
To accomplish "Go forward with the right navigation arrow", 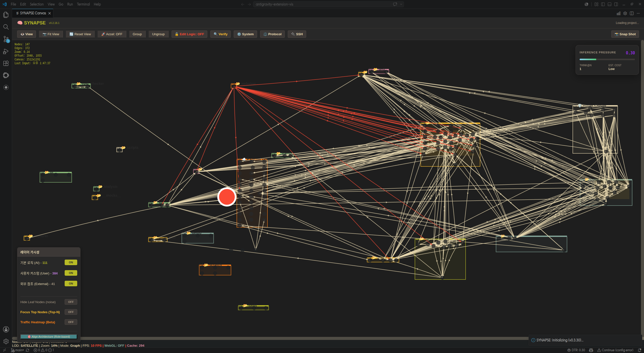I will tap(249, 4).
